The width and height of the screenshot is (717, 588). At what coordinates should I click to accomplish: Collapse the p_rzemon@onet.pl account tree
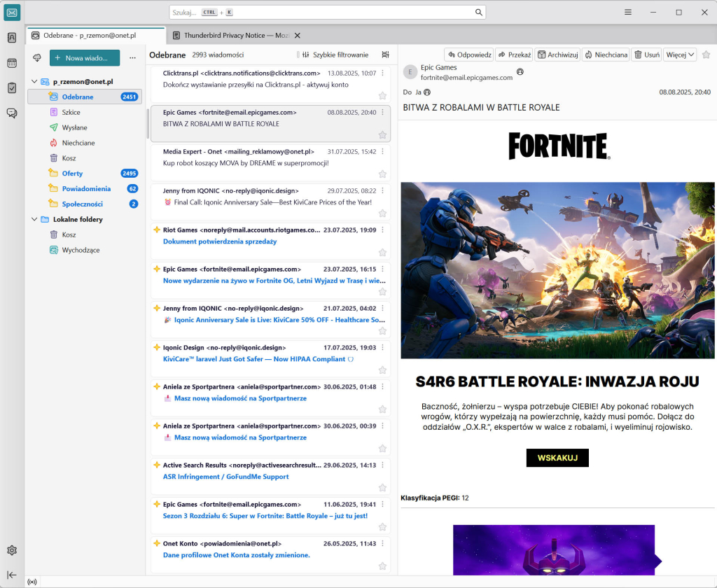[34, 82]
